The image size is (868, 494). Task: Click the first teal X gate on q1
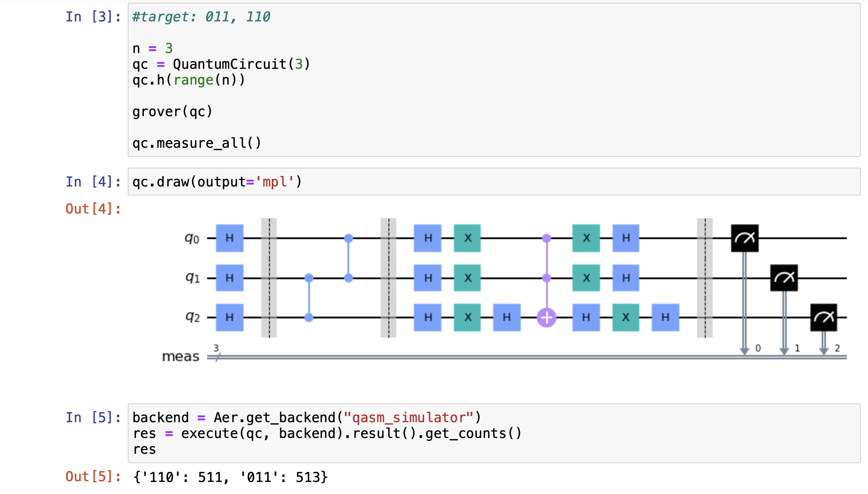click(467, 278)
